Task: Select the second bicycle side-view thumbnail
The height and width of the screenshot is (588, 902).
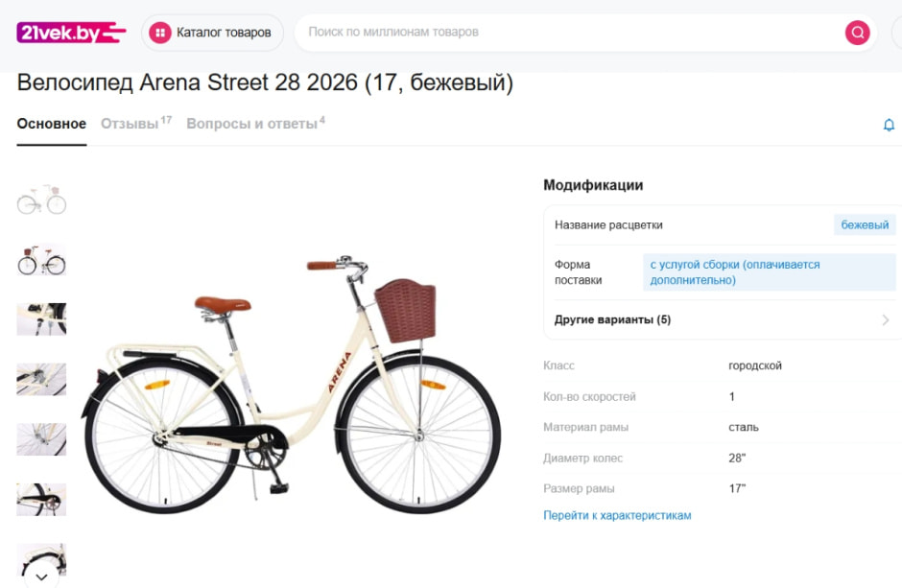Action: pyautogui.click(x=41, y=260)
